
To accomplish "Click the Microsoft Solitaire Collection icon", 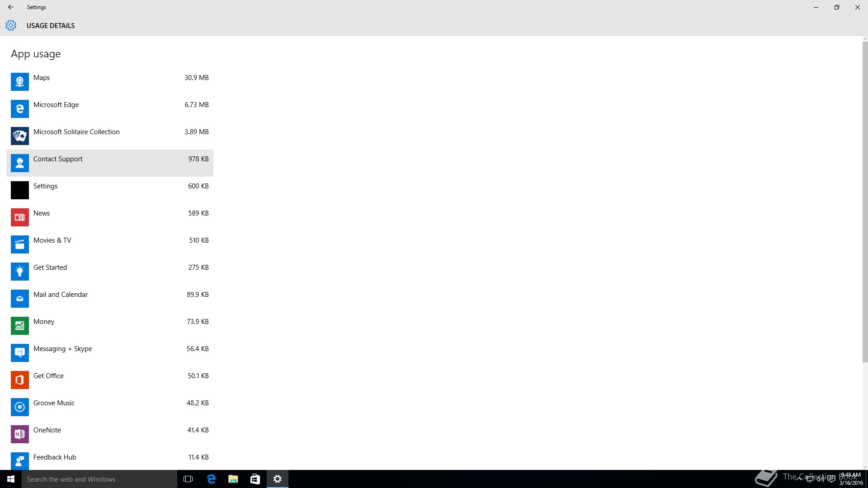I will point(20,136).
